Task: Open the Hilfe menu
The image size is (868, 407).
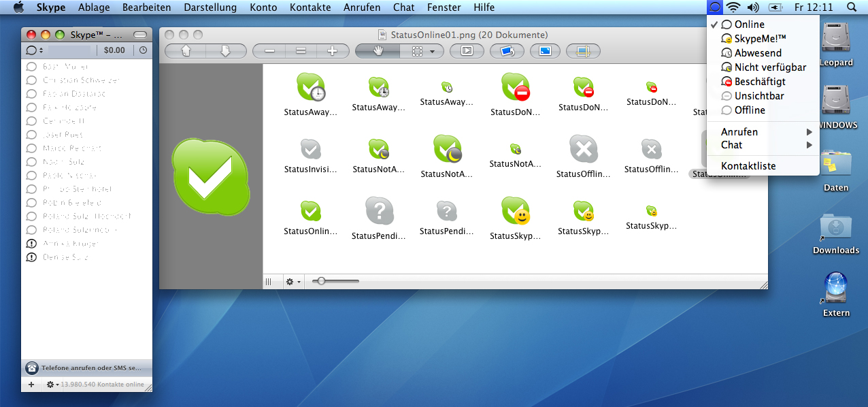Action: [x=484, y=7]
